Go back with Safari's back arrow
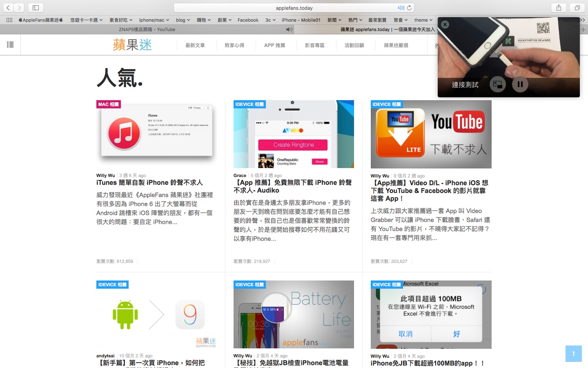The image size is (588, 368). (x=8, y=8)
